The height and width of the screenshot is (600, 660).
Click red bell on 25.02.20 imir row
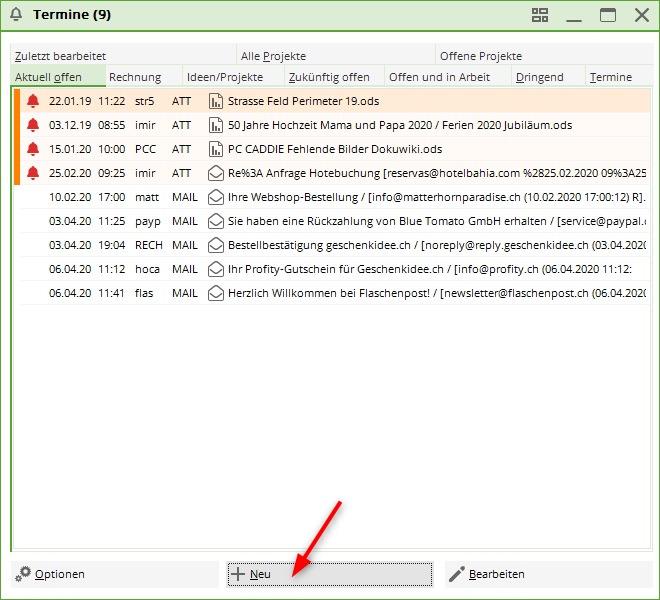point(33,173)
